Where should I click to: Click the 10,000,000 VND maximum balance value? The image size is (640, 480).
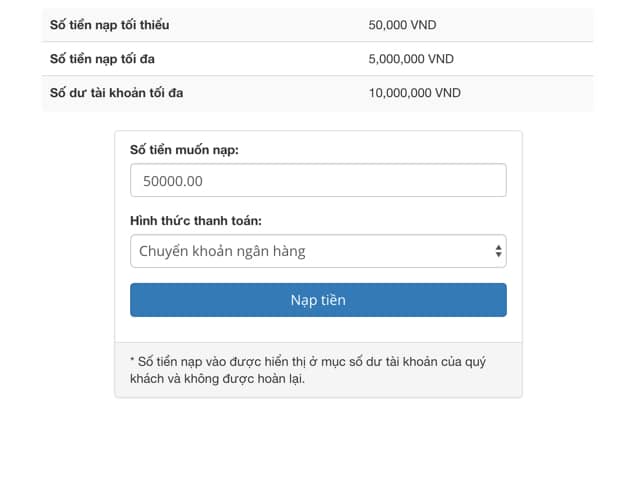414,93
